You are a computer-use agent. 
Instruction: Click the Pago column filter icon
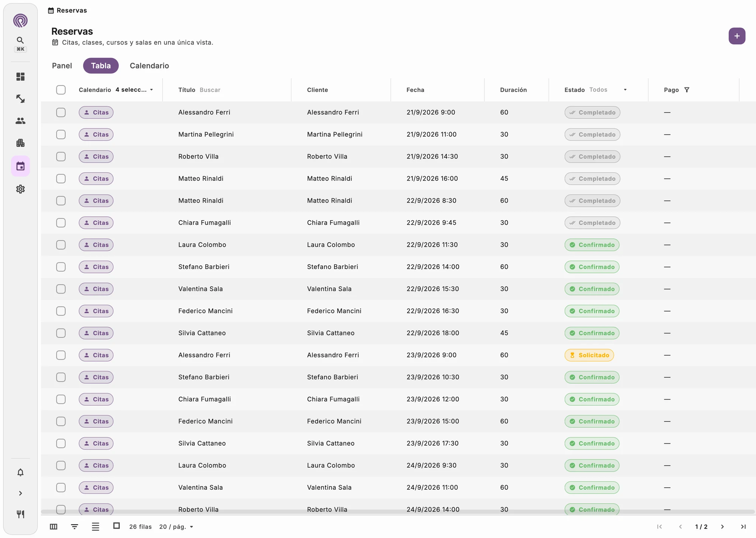(x=687, y=90)
